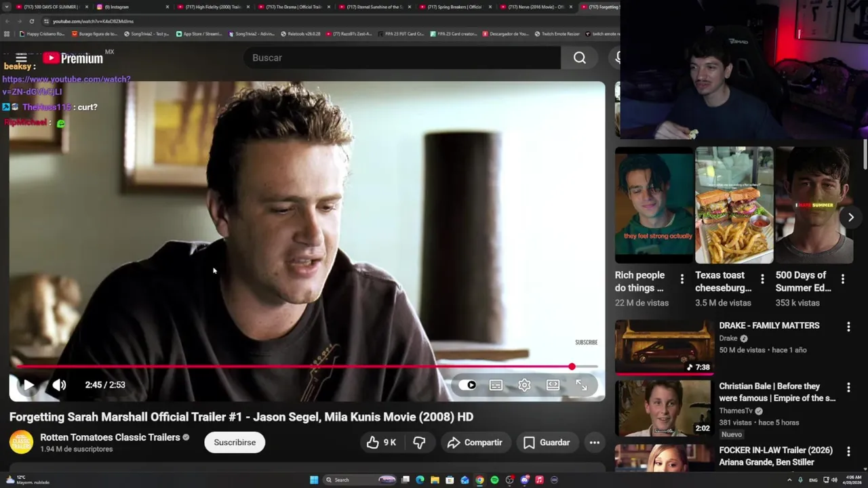The height and width of the screenshot is (488, 868).
Task: Open Apple Music from taskbar
Action: [539, 480]
